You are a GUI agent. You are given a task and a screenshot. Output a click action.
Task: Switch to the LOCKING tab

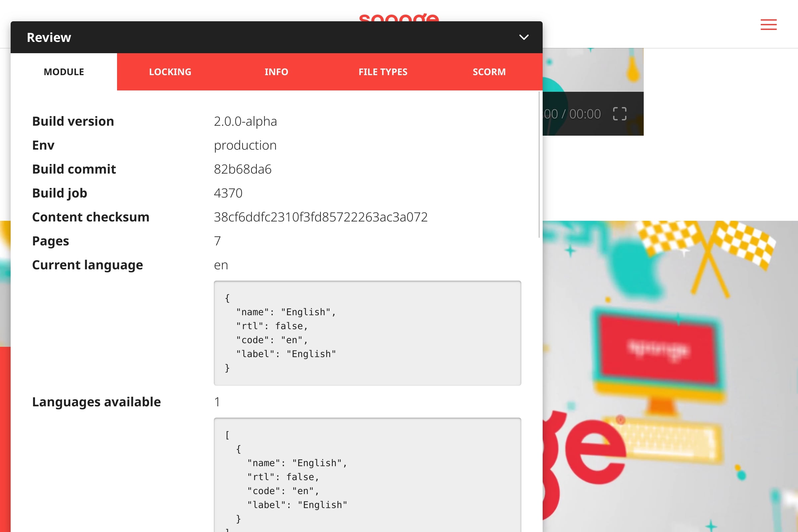pos(170,71)
